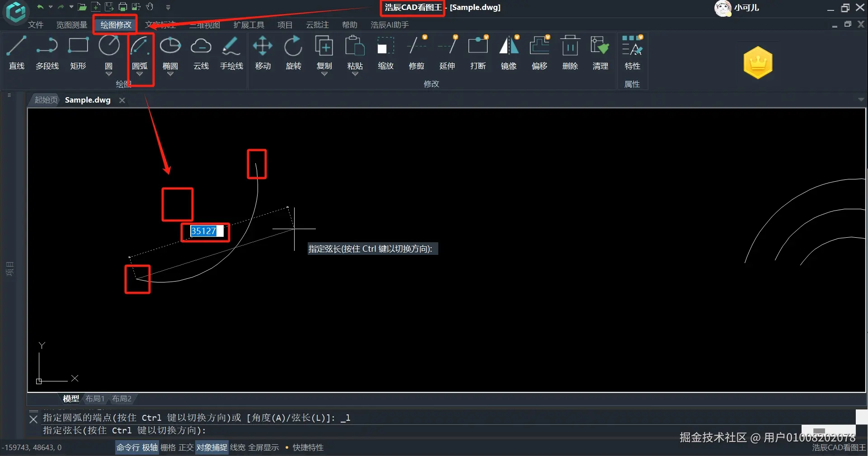868x456 pixels.
Task: Switch to the 绘图修改 ribbon tab
Action: (116, 25)
